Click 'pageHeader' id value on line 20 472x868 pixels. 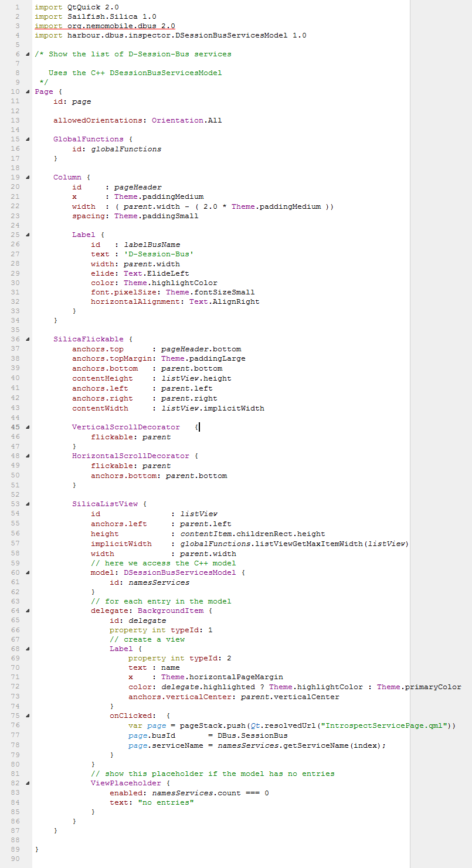[x=138, y=187]
